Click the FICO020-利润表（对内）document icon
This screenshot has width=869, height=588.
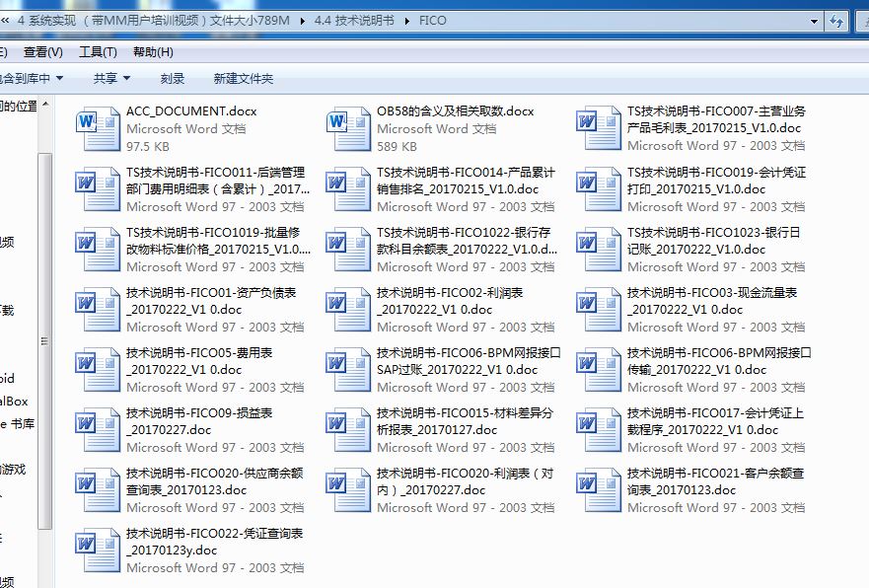pos(348,490)
